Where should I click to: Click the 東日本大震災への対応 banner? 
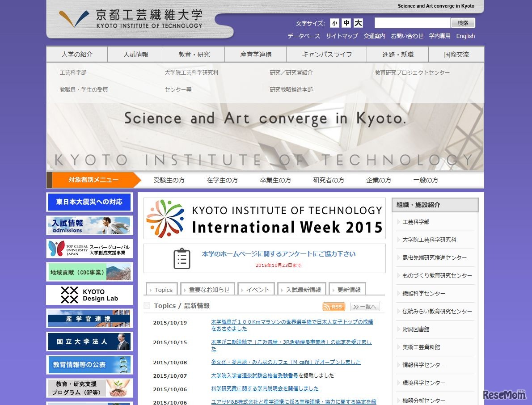89,202
